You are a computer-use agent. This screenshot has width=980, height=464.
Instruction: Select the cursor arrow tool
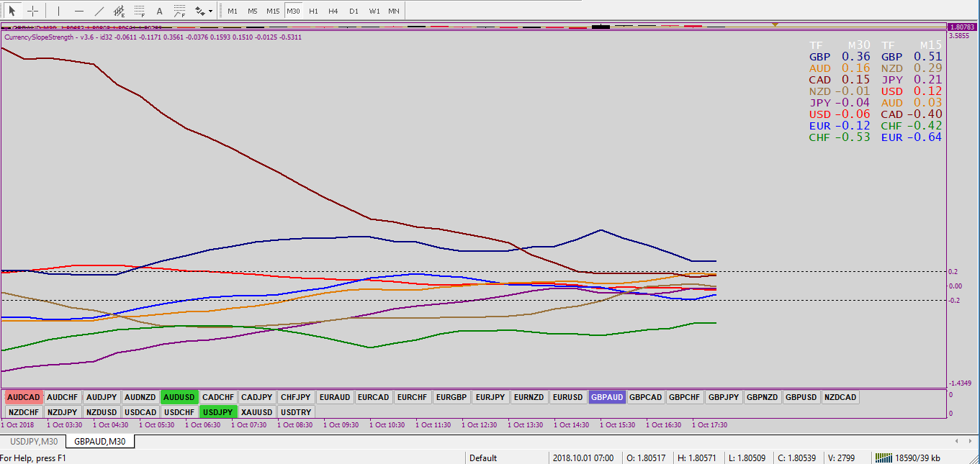coord(12,11)
